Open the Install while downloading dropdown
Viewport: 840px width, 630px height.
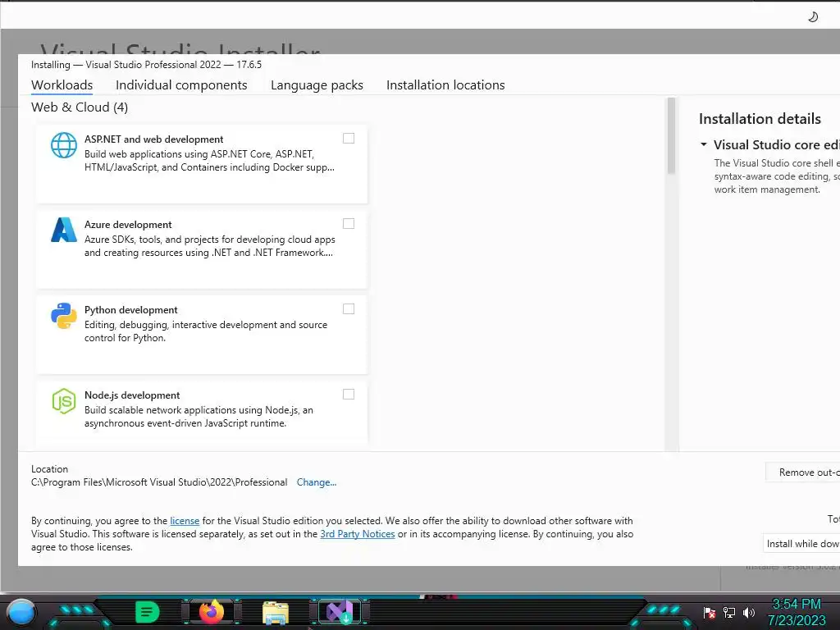(x=801, y=544)
